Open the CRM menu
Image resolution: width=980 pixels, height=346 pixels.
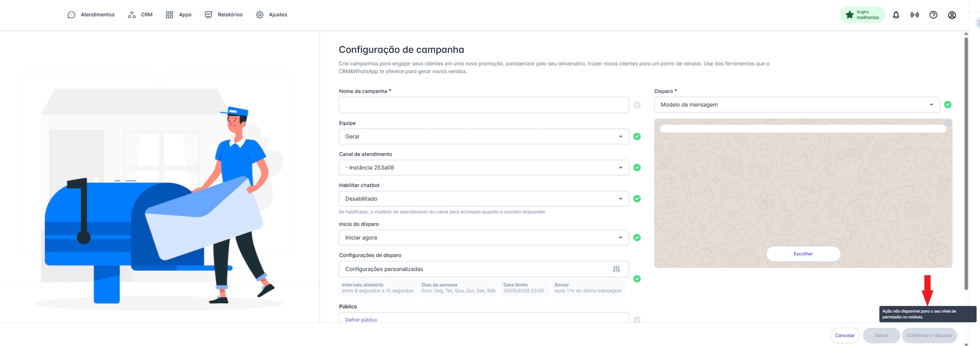pyautogui.click(x=140, y=15)
